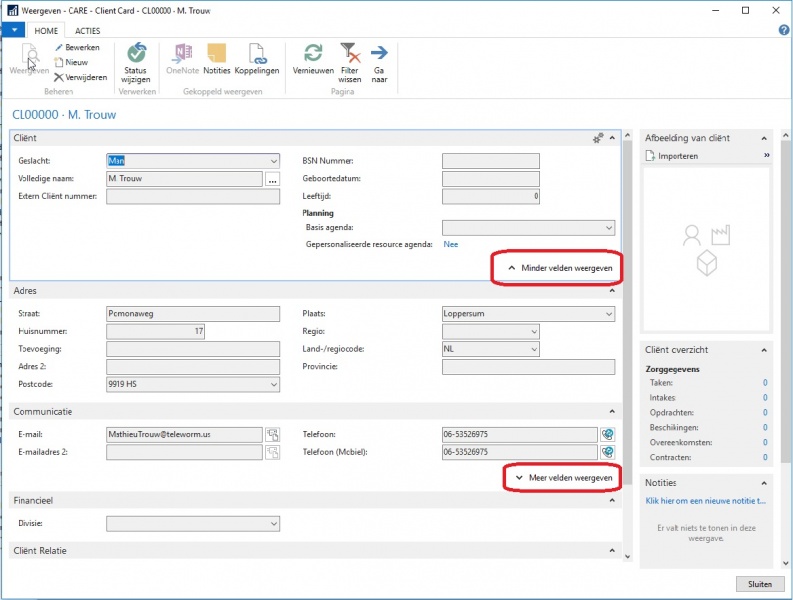Refresh page with Vernieuwen
The height and width of the screenshot is (600, 793).
313,59
